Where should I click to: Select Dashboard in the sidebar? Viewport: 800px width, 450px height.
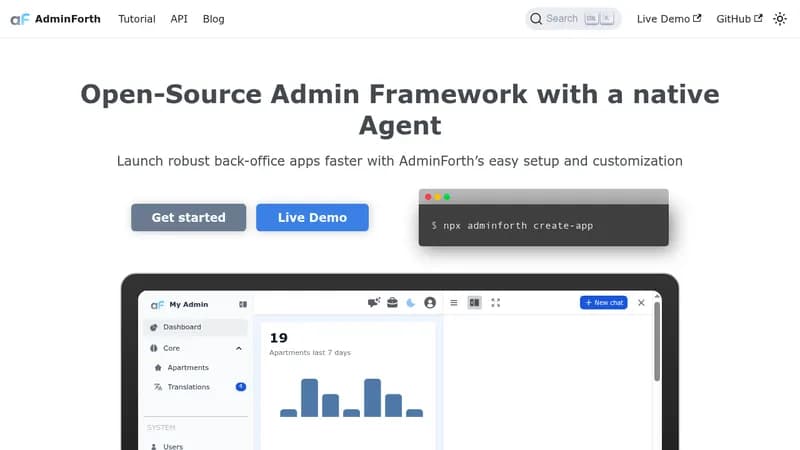coord(196,327)
